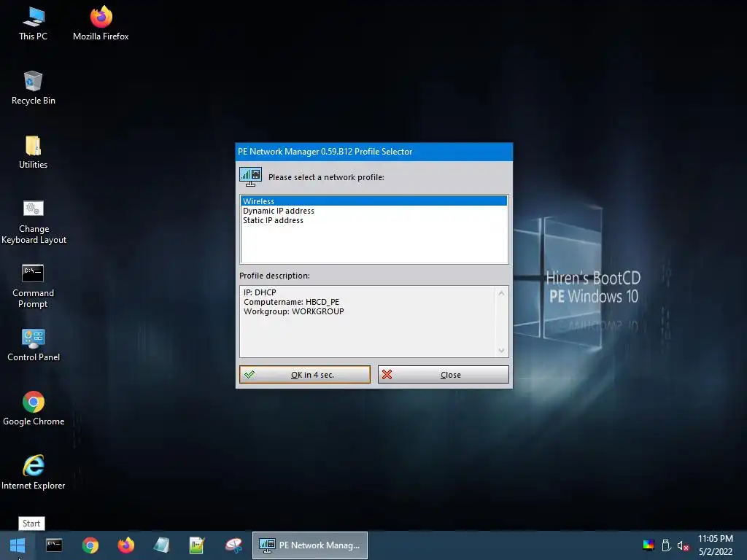
Task: Click the network monitor icon in dialog
Action: pos(251,176)
